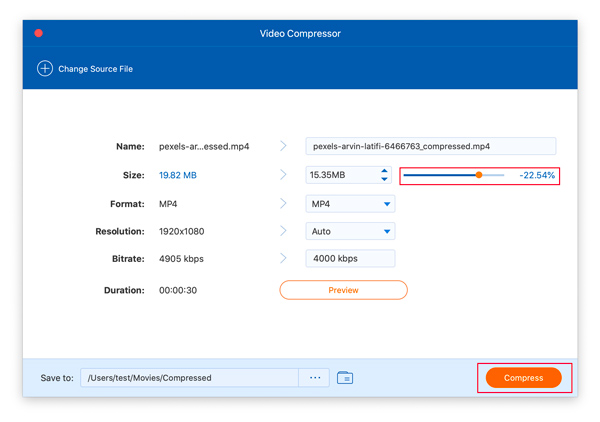This screenshot has height=422, width=600.
Task: Click the orange compression slider handle
Action: pyautogui.click(x=479, y=175)
